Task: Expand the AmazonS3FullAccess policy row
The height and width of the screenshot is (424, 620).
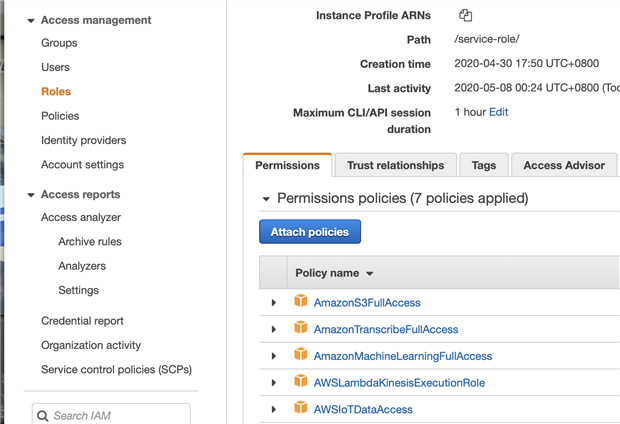Action: [274, 303]
